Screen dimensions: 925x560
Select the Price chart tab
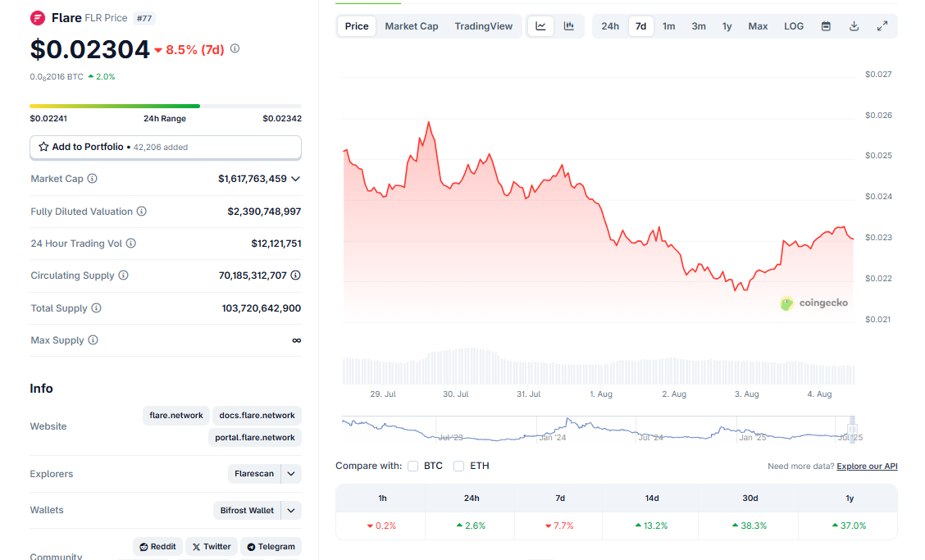click(x=357, y=26)
